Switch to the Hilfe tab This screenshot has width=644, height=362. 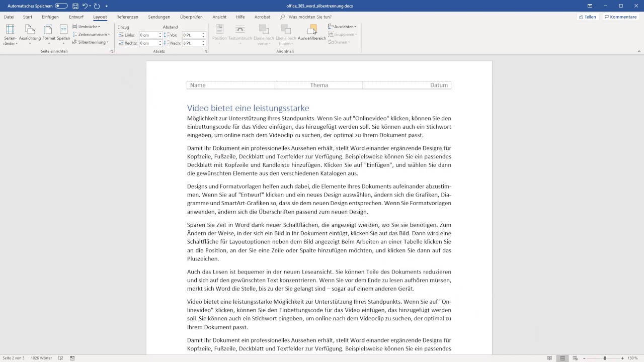pos(240,17)
